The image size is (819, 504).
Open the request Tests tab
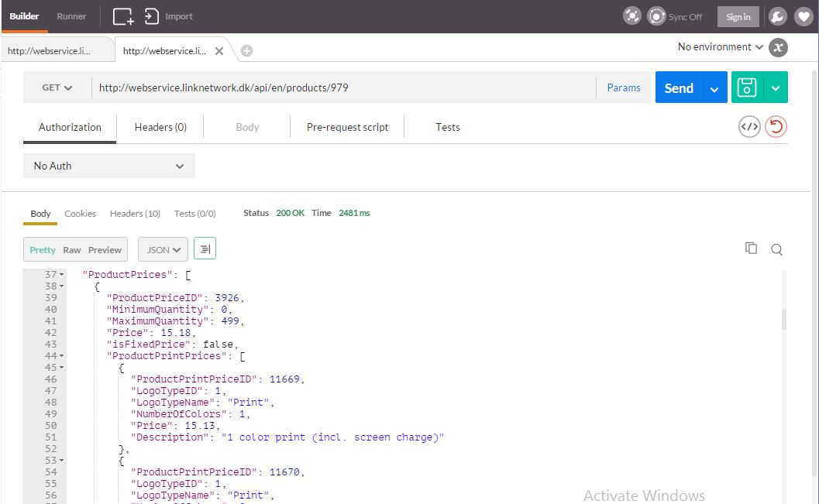tap(448, 127)
